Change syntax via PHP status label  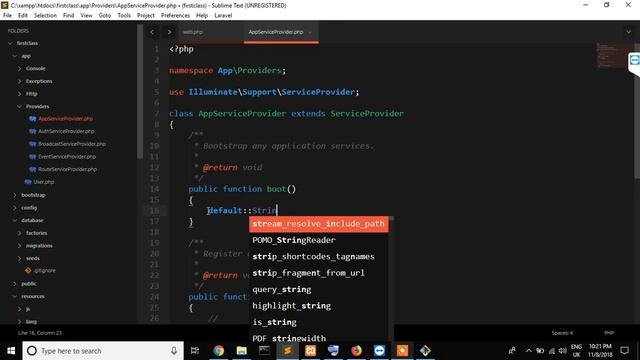coord(609,333)
